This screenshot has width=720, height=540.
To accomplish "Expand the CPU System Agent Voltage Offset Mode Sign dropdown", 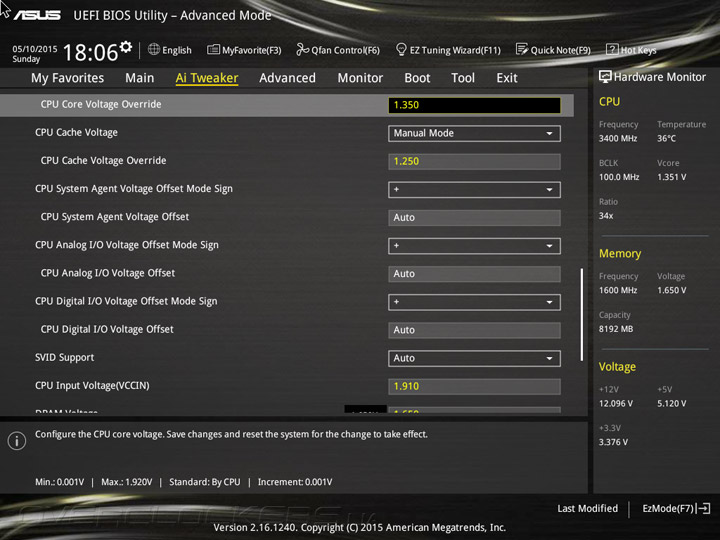I will (x=474, y=190).
